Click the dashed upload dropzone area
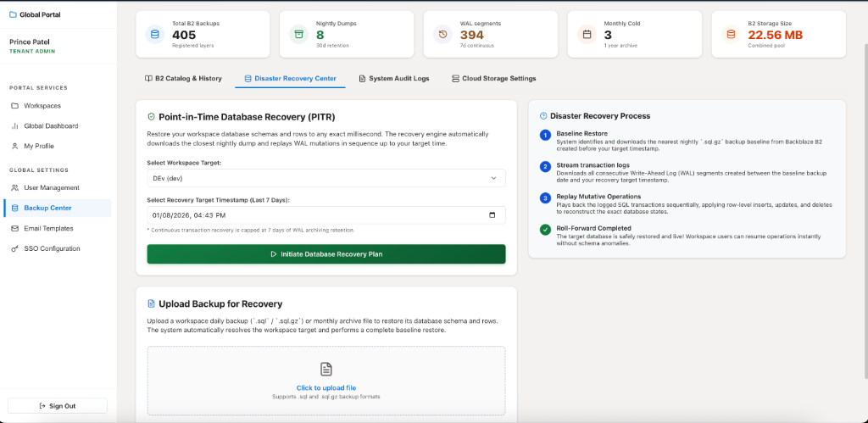The width and height of the screenshot is (868, 423). coord(326,381)
